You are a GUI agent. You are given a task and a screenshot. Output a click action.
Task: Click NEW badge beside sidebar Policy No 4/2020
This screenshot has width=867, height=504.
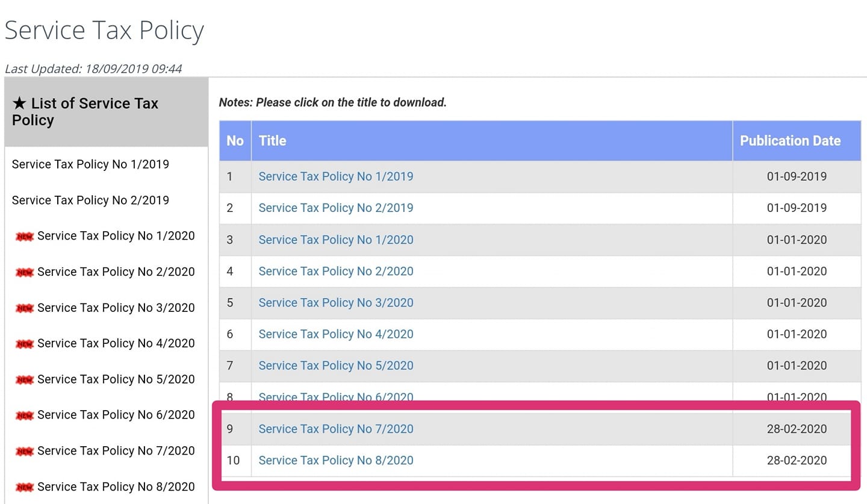tap(24, 344)
